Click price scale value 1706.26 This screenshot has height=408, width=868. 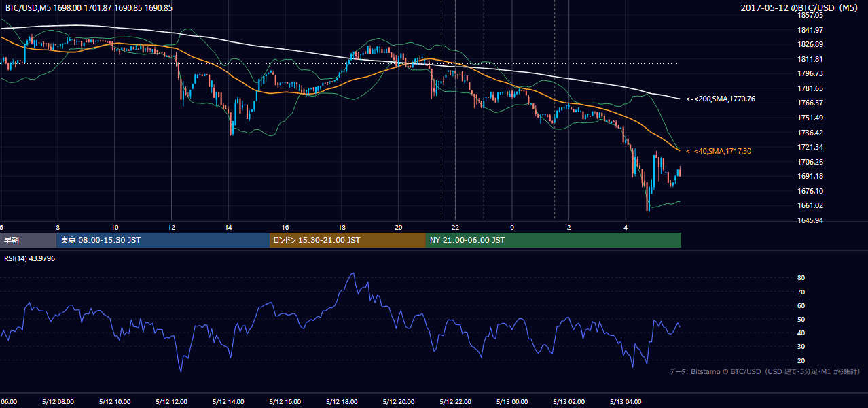[x=810, y=162]
